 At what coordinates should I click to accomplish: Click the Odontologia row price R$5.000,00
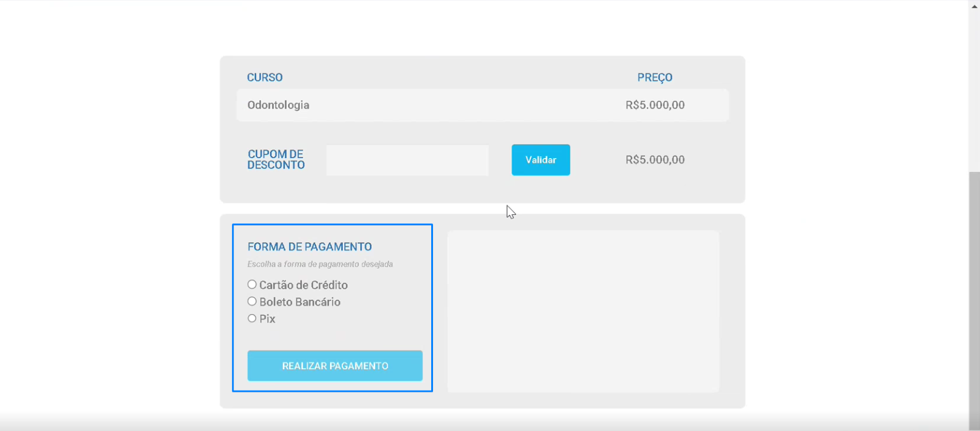pos(655,105)
